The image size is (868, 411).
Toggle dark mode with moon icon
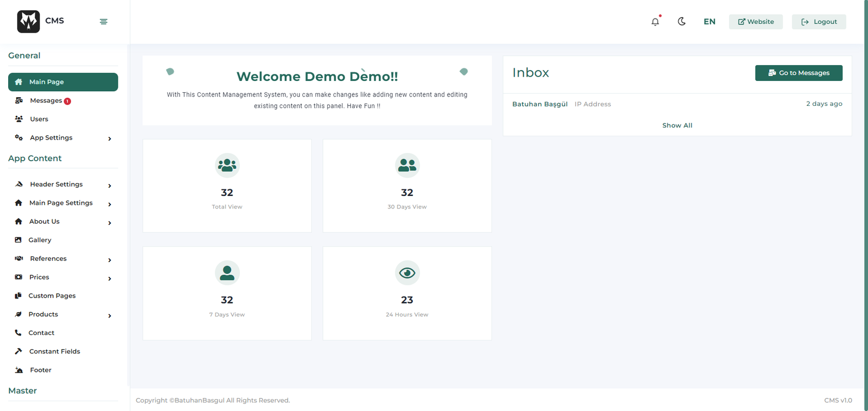(682, 22)
